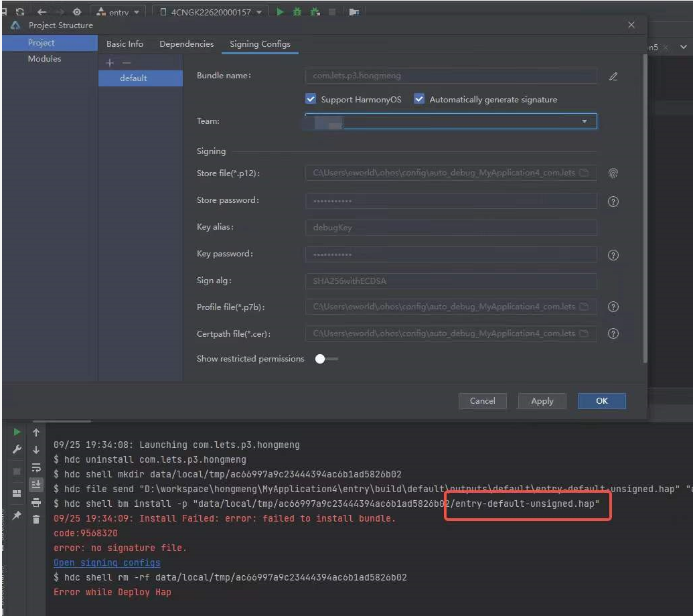Switch to the Basic Info tab
The image size is (693, 616).
(125, 44)
